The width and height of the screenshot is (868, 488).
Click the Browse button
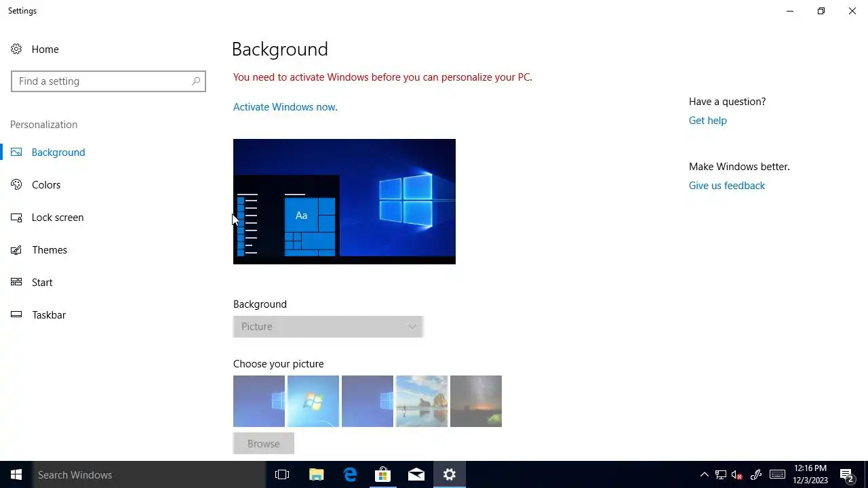tap(264, 443)
